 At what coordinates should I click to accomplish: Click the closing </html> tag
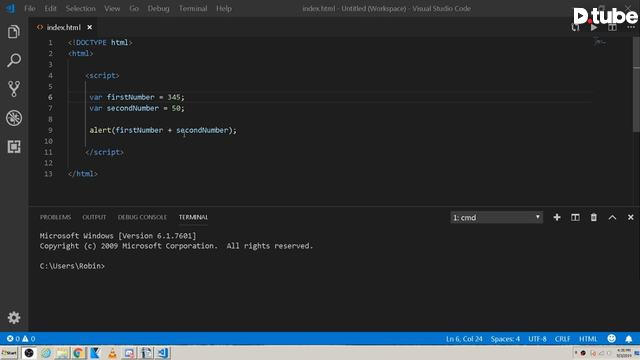pyautogui.click(x=83, y=174)
